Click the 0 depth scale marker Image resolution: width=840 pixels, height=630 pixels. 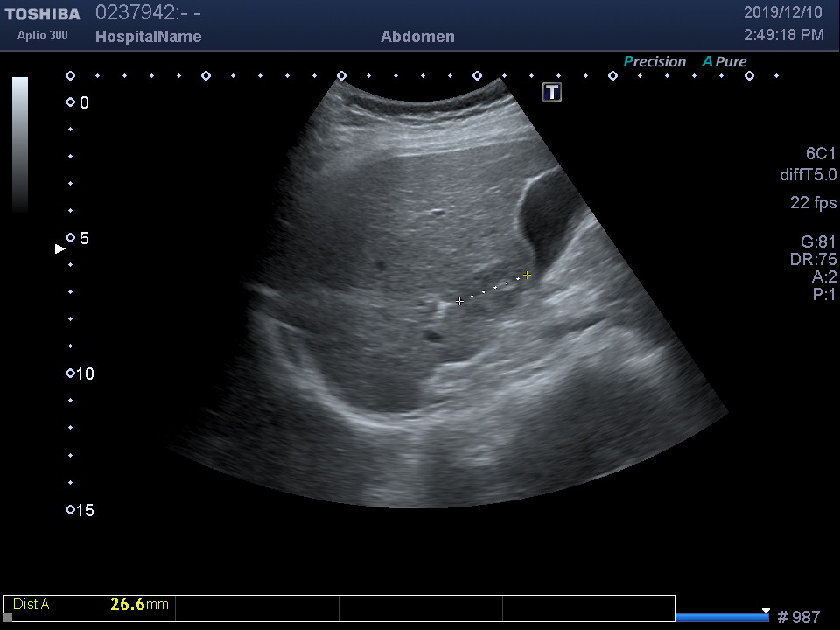pyautogui.click(x=71, y=102)
